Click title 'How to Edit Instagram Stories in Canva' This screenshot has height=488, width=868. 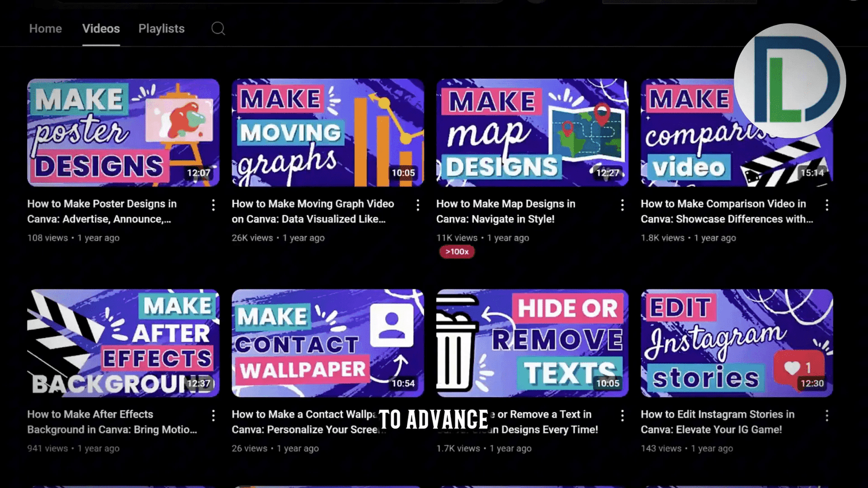(x=717, y=422)
